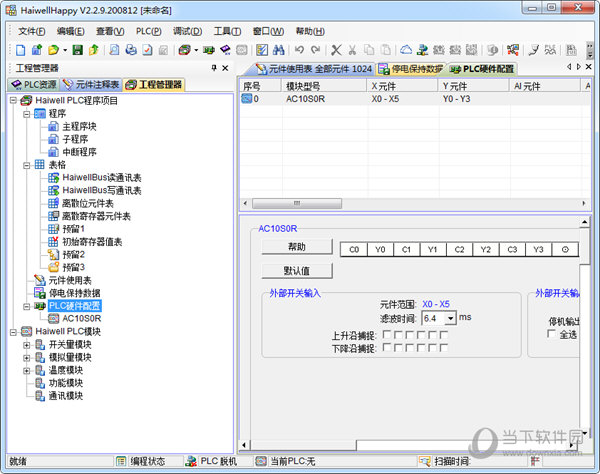Click the 帮助 button

point(297,247)
